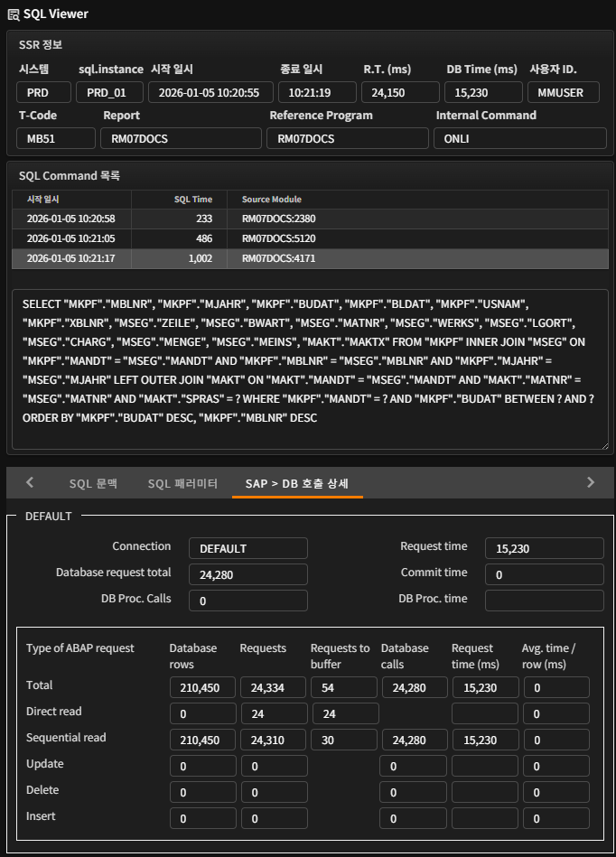Click SQL Time cell 486
This screenshot has width=616, height=857.
179,238
